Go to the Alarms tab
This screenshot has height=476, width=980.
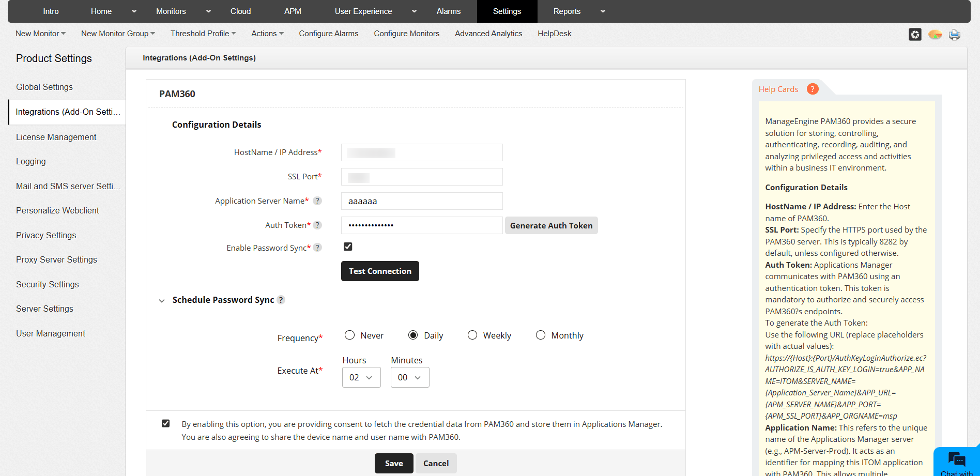449,11
